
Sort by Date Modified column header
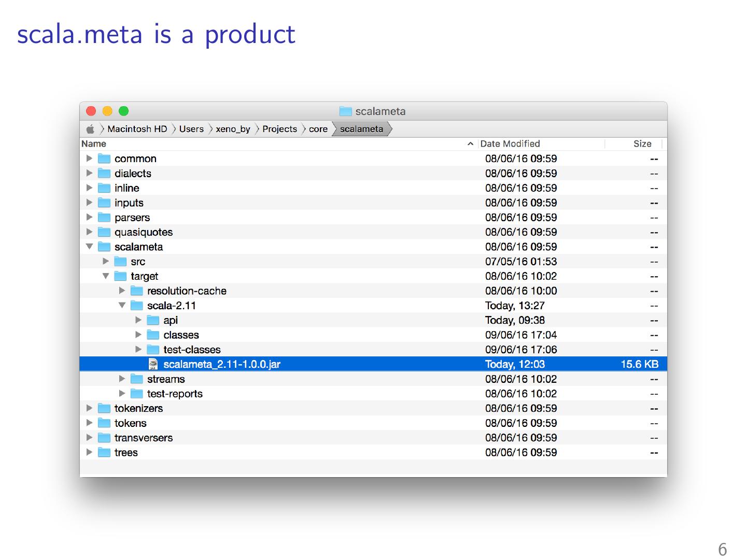coord(510,144)
